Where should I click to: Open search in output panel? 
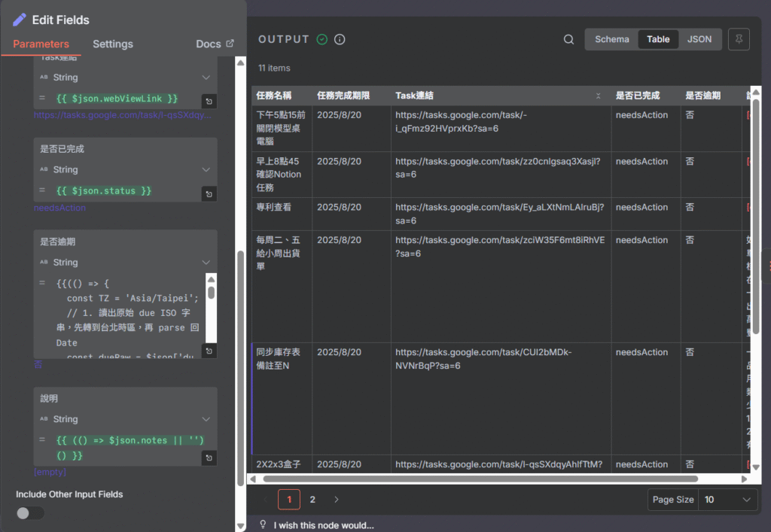point(568,39)
